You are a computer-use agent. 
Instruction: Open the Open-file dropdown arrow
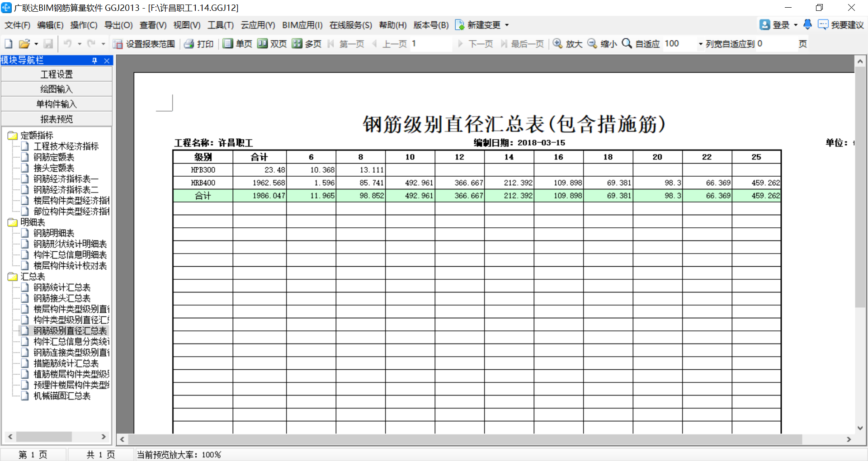pos(36,44)
